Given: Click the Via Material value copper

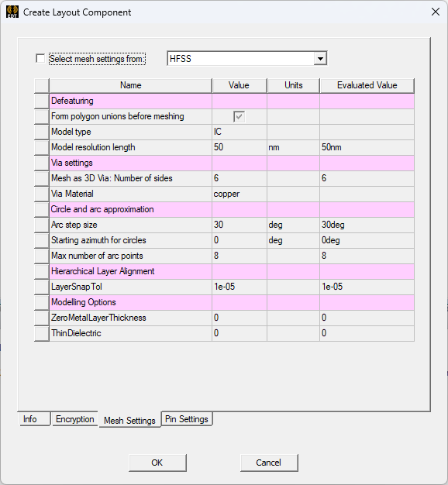Looking at the screenshot, I should click(x=240, y=194).
